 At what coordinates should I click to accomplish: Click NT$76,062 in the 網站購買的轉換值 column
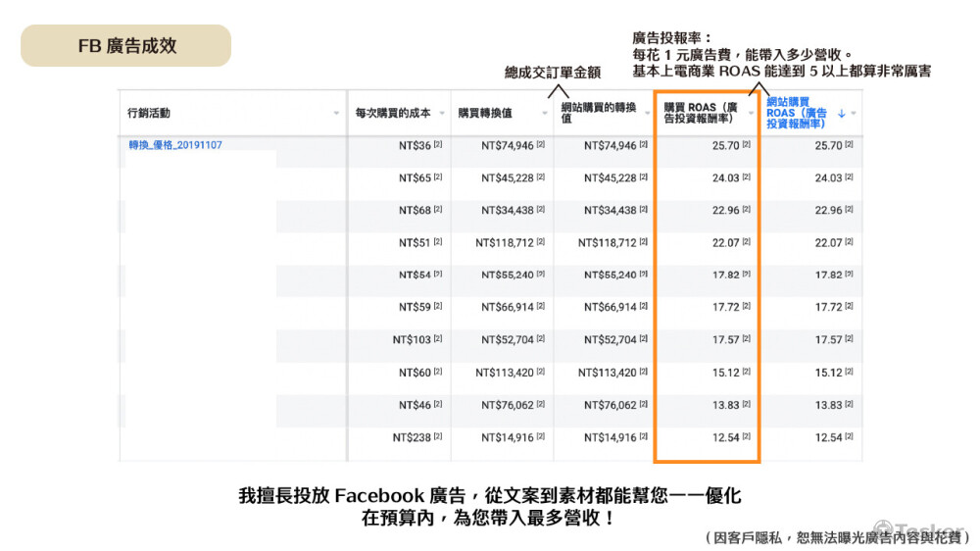(610, 405)
